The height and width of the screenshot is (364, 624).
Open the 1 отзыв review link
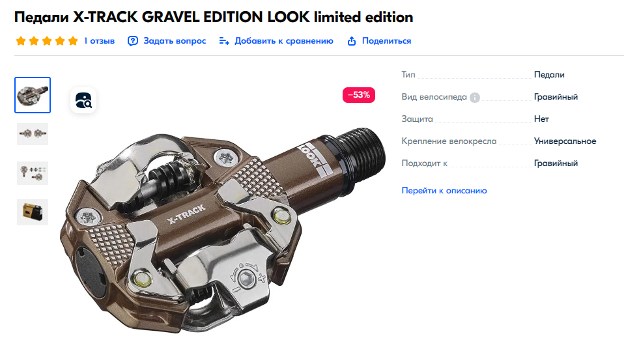100,41
